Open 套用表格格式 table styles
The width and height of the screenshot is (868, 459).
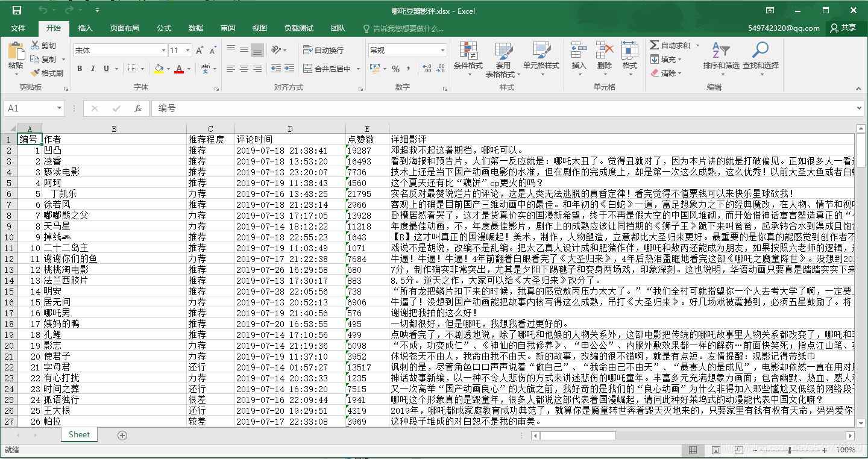point(503,59)
